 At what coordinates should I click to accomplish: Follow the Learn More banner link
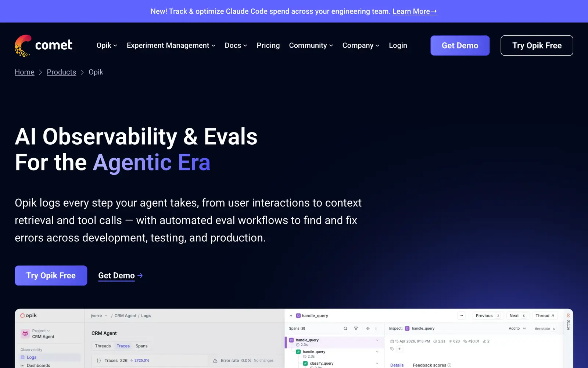(415, 11)
